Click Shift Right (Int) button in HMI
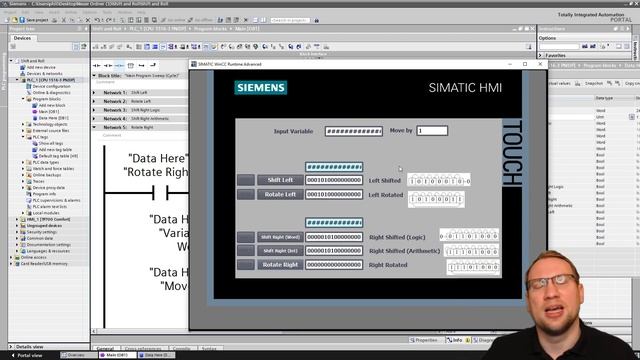Image resolution: width=640 pixels, height=360 pixels. pyautogui.click(x=280, y=251)
